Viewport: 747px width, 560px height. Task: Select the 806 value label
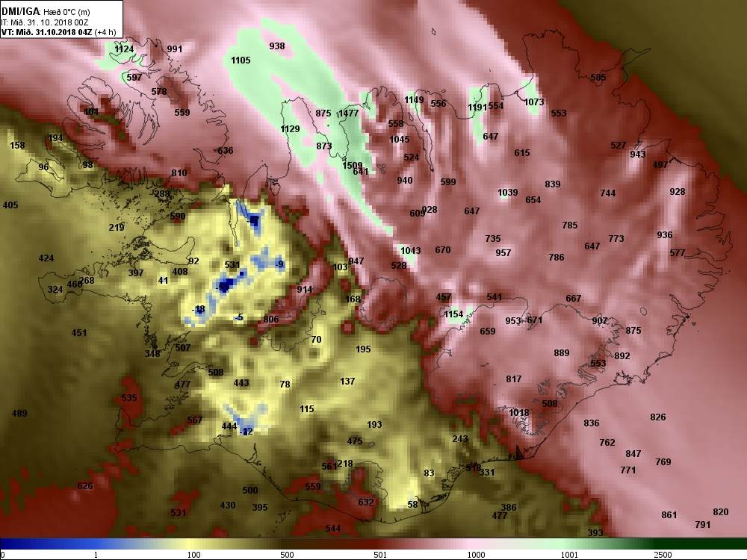tap(271, 320)
